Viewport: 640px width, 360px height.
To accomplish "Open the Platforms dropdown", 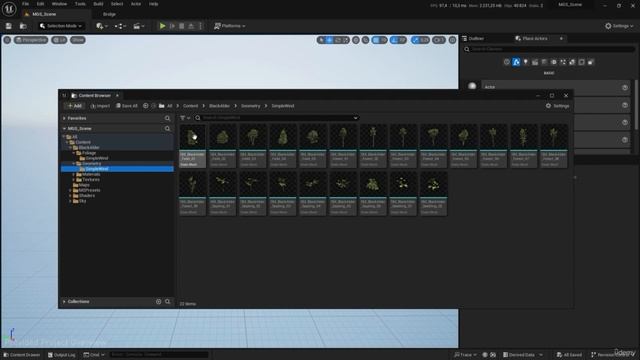I will tap(230, 26).
